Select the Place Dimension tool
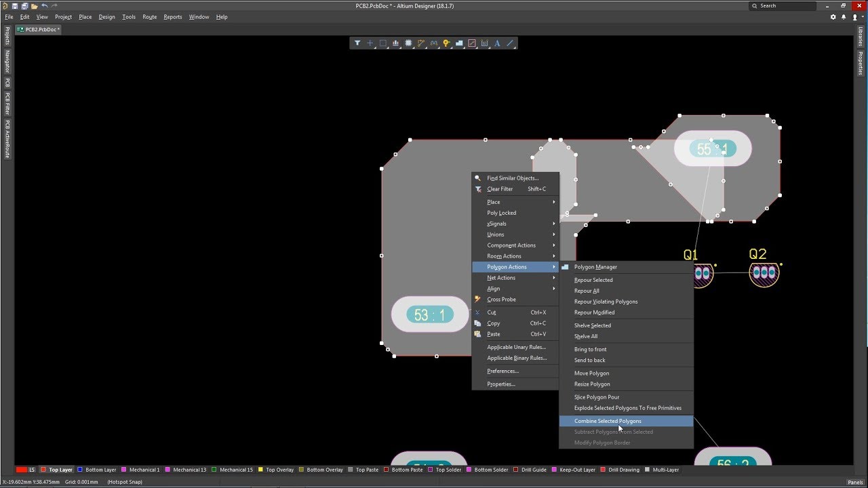Screen dimensions: 868x488 click(484, 43)
